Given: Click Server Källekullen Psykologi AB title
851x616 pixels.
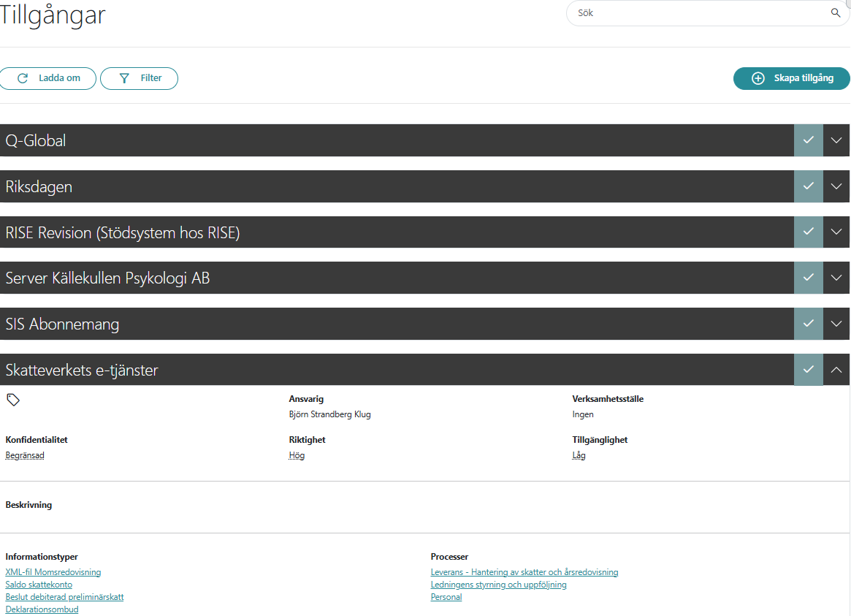Looking at the screenshot, I should tap(107, 278).
